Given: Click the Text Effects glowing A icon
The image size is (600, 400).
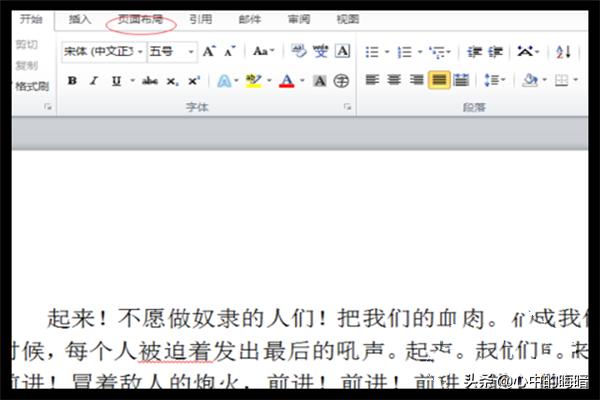Looking at the screenshot, I should (224, 81).
